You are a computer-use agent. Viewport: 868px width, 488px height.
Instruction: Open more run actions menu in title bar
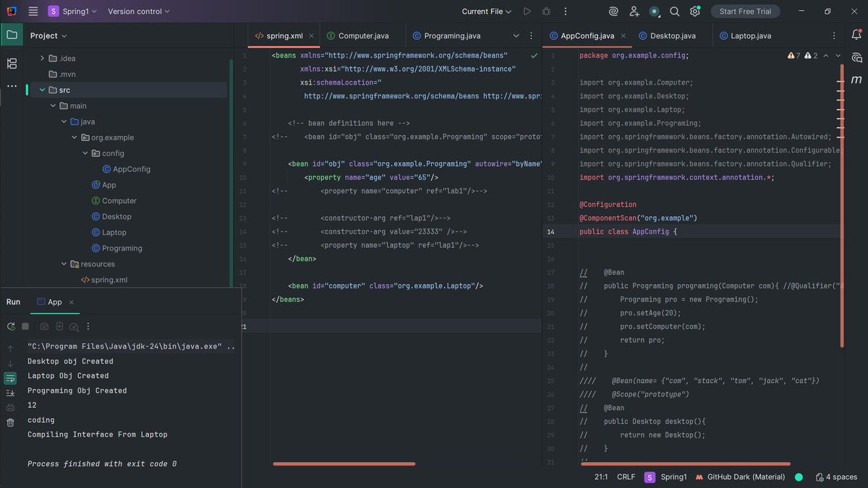(x=565, y=12)
